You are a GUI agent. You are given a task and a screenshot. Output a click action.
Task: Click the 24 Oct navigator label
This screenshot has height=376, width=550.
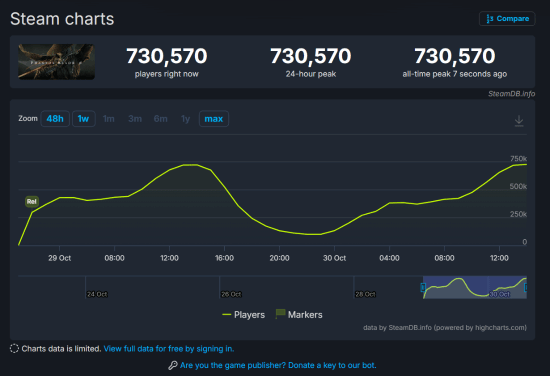pos(97,294)
